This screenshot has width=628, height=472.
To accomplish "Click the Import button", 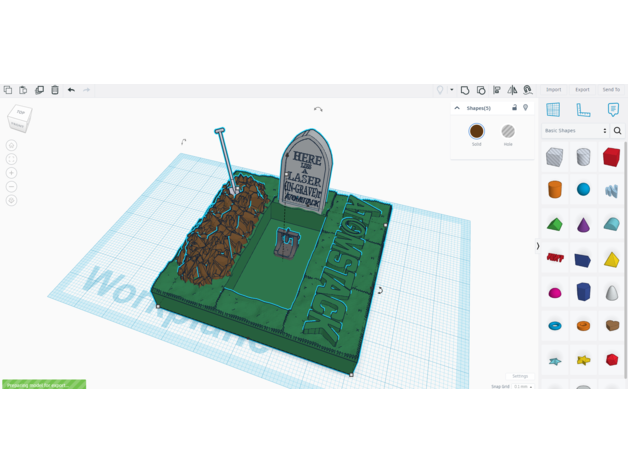I will (553, 90).
